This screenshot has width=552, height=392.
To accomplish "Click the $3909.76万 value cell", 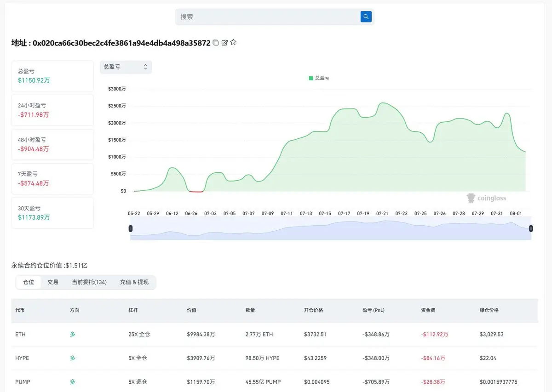I will click(201, 358).
